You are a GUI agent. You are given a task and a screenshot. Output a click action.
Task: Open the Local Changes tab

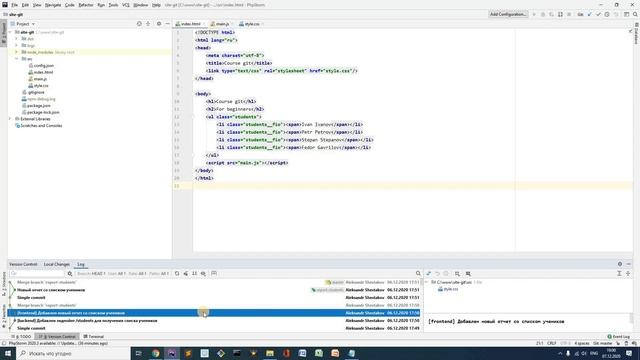57,264
